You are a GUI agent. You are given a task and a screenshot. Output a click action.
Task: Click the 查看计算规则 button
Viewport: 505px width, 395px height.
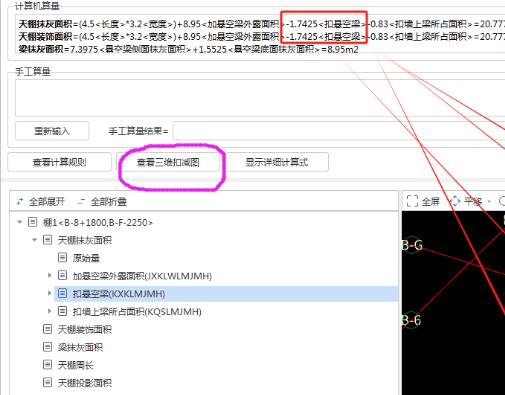59,162
